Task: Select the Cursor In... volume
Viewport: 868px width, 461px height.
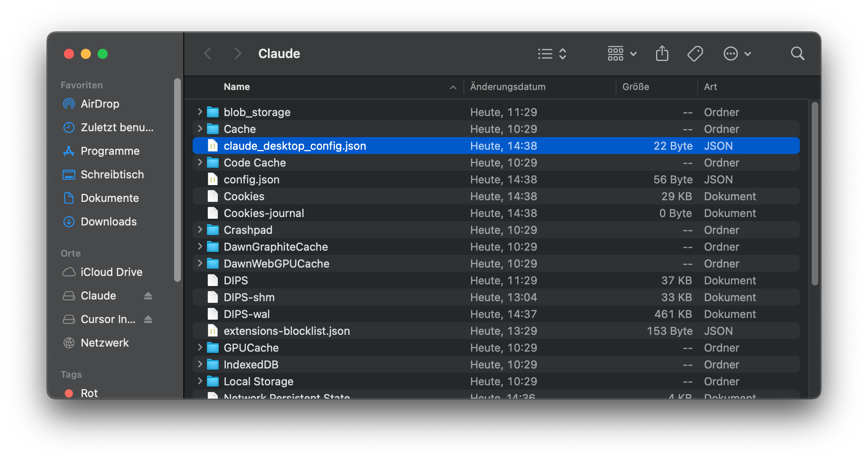Action: (108, 319)
